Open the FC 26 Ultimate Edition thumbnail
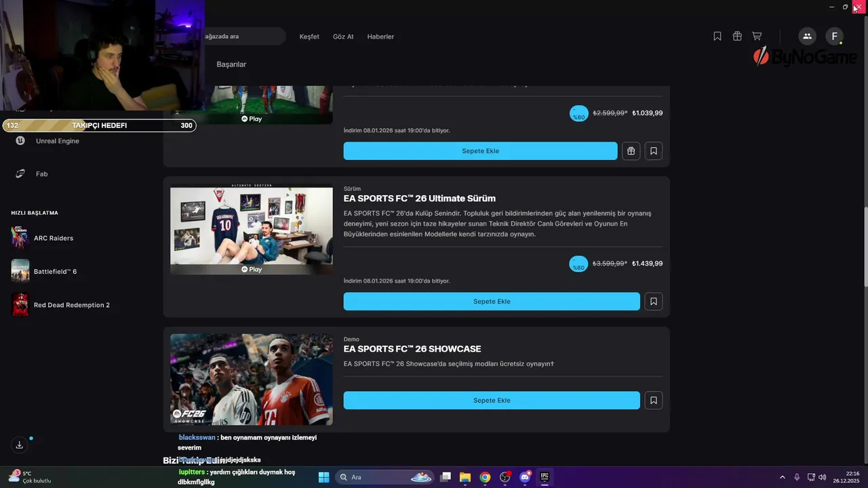Screen dimensions: 868x488 tap(252, 230)
